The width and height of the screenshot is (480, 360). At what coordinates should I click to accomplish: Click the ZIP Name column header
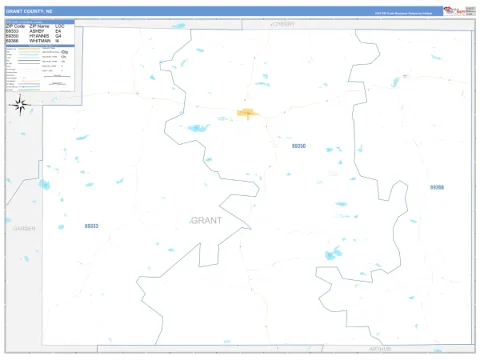point(39,26)
